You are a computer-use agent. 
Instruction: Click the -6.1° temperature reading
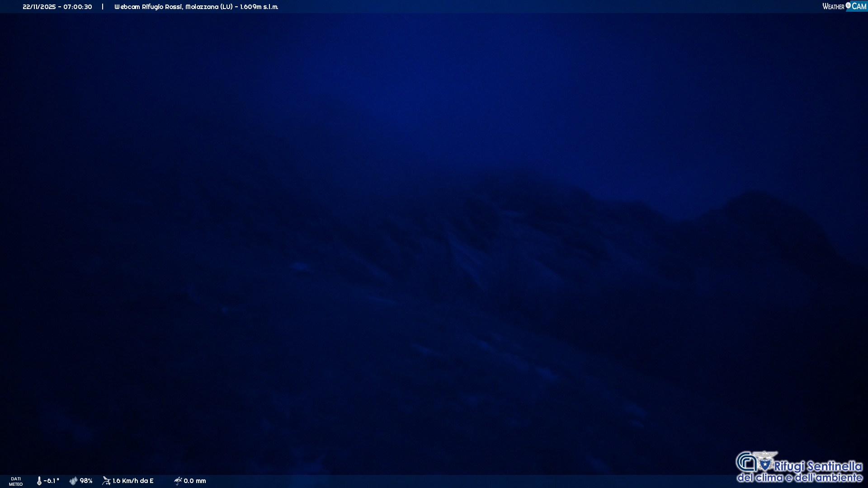pos(52,481)
